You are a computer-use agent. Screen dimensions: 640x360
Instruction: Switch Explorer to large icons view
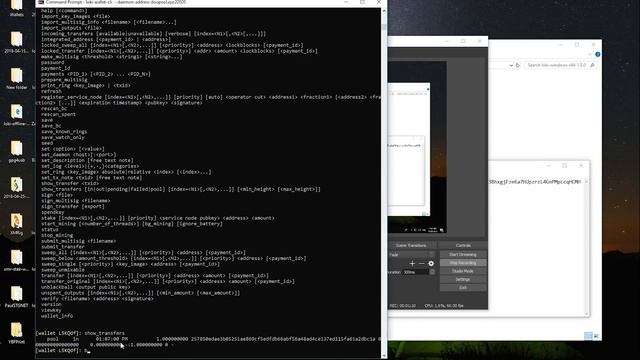click(x=596, y=336)
